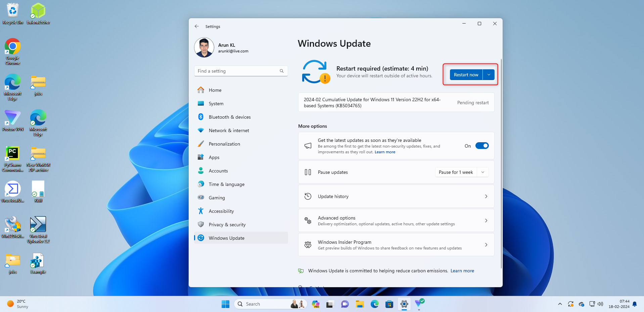
Task: Select Personalization in sidebar
Action: (x=241, y=144)
